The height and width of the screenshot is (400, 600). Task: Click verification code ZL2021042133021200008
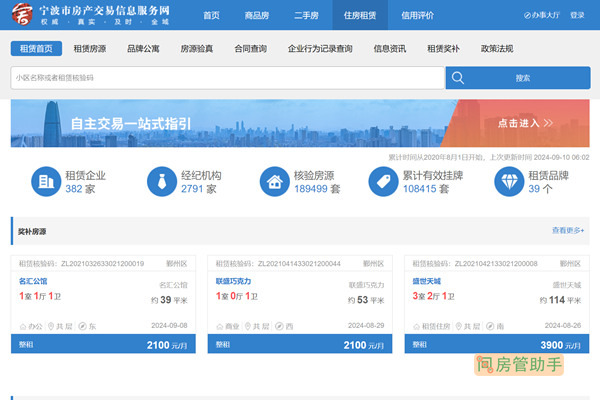496,263
